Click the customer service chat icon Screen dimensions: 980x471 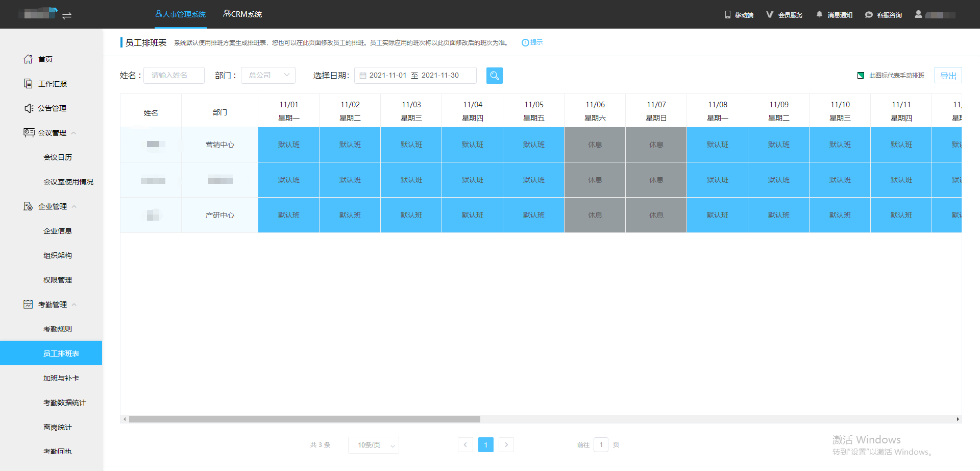point(869,15)
